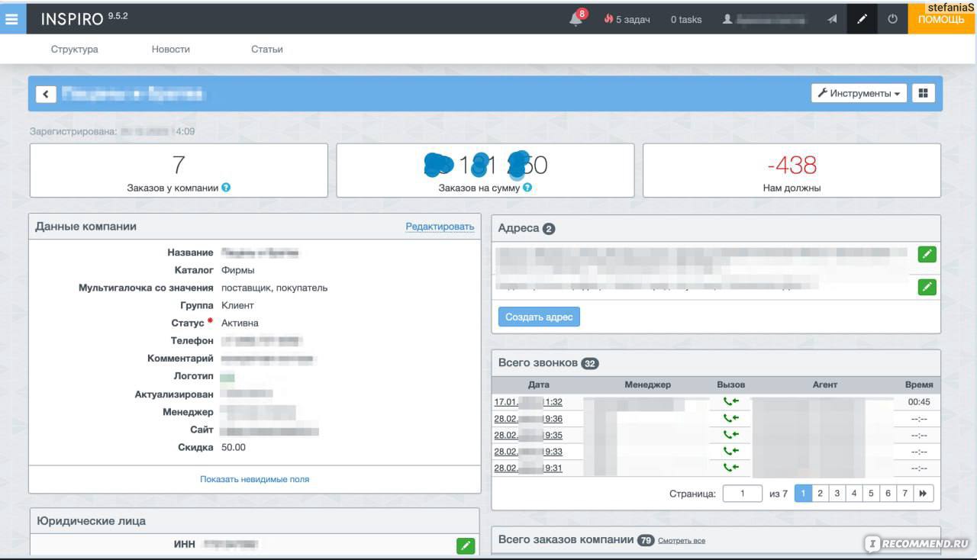
Task: Open call dated 28.02 at 9:31
Action: [528, 468]
